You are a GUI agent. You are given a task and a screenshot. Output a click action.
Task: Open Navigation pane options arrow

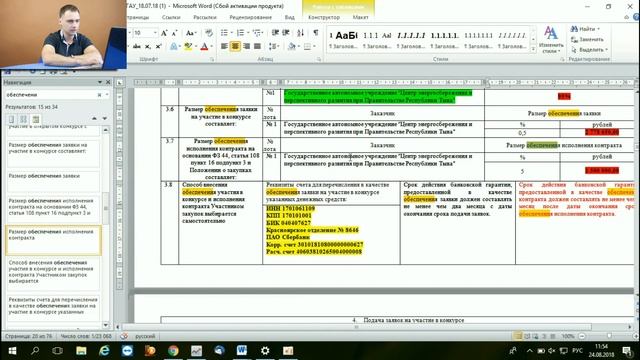point(100,82)
